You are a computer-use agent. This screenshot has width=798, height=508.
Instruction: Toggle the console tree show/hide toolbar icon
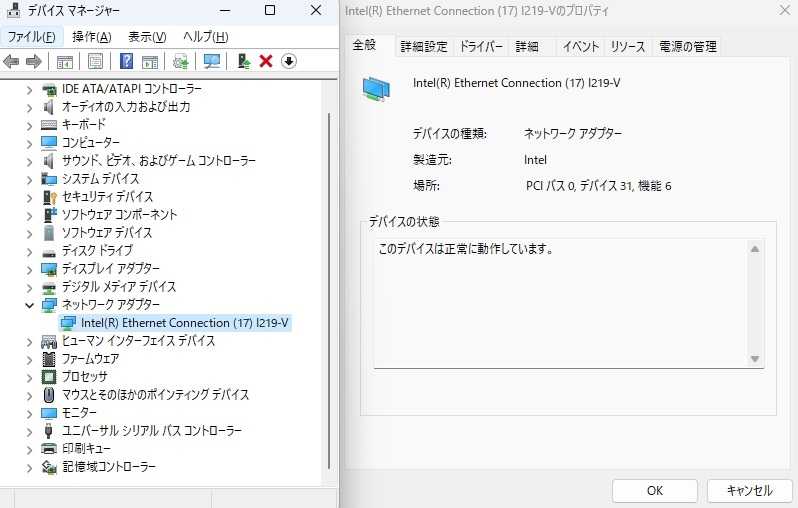[65, 62]
